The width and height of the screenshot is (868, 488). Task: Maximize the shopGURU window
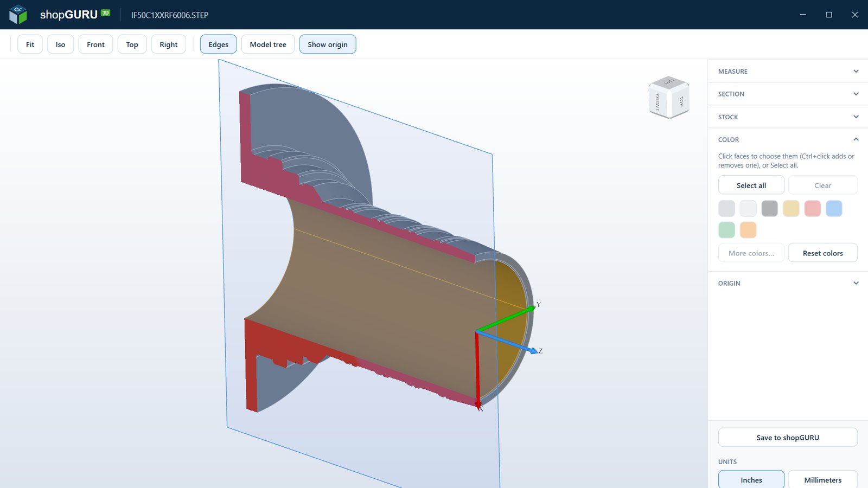tap(829, 15)
